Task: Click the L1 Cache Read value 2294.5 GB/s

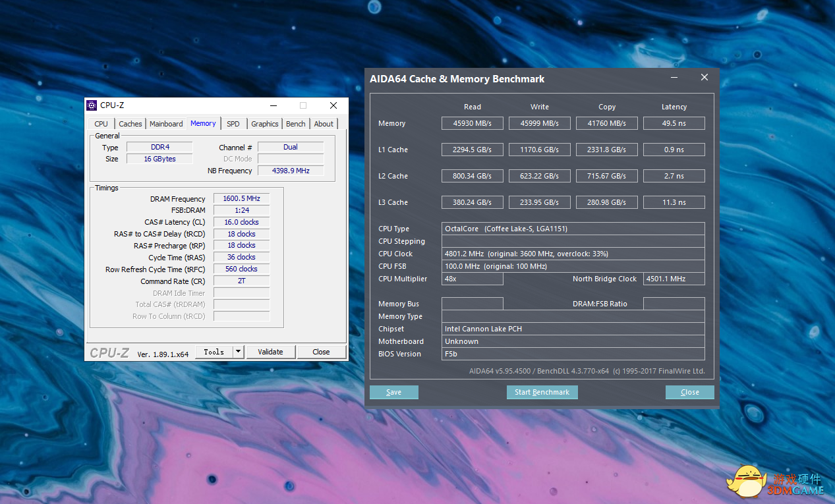Action: tap(473, 150)
